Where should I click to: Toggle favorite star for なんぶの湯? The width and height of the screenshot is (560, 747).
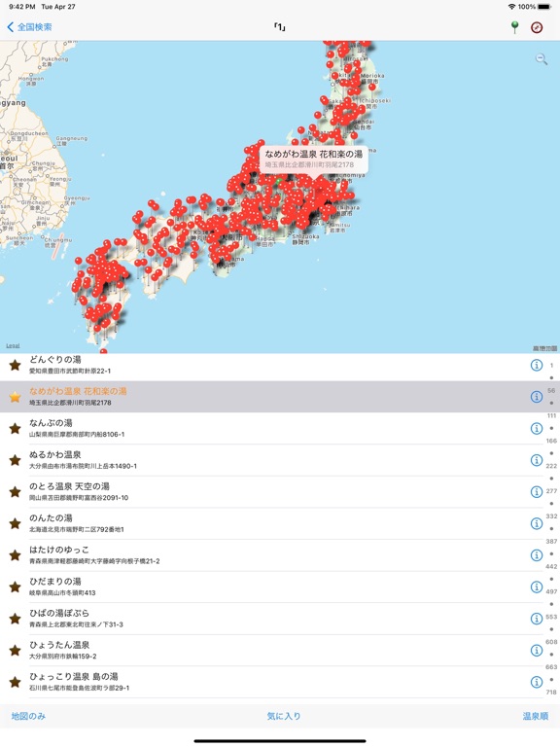point(16,428)
